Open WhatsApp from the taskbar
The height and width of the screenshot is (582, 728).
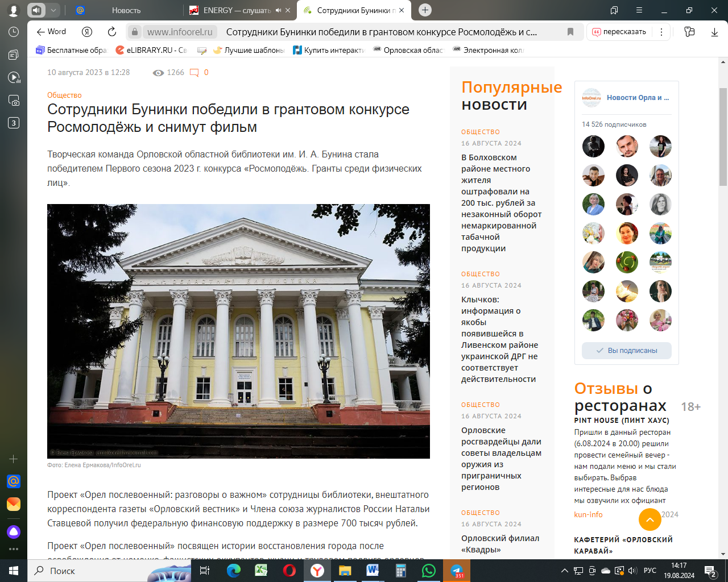[x=428, y=571]
